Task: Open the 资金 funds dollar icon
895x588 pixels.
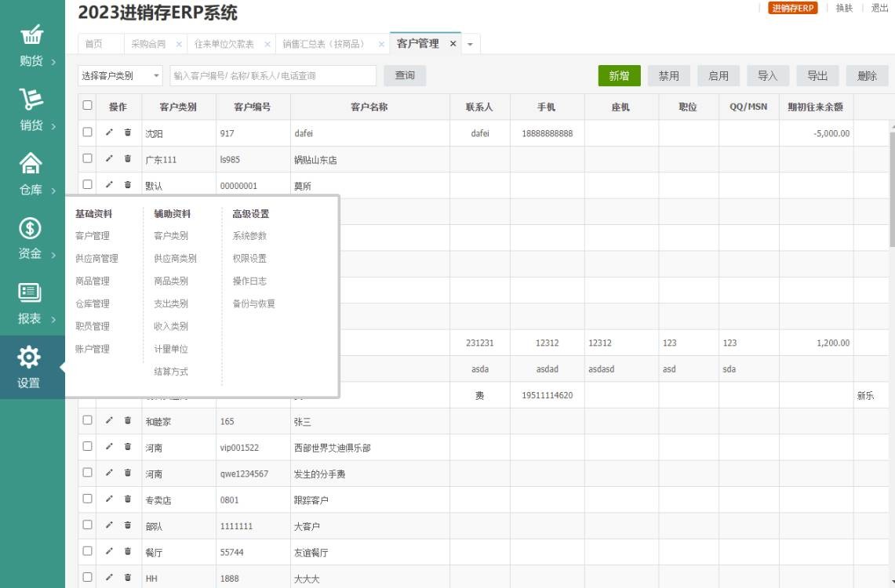Action: click(31, 228)
